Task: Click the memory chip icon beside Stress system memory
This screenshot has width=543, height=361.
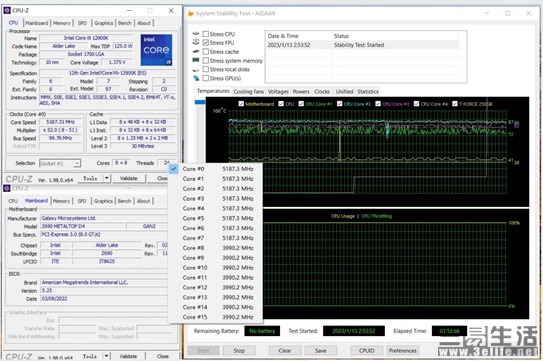Action: click(x=196, y=60)
